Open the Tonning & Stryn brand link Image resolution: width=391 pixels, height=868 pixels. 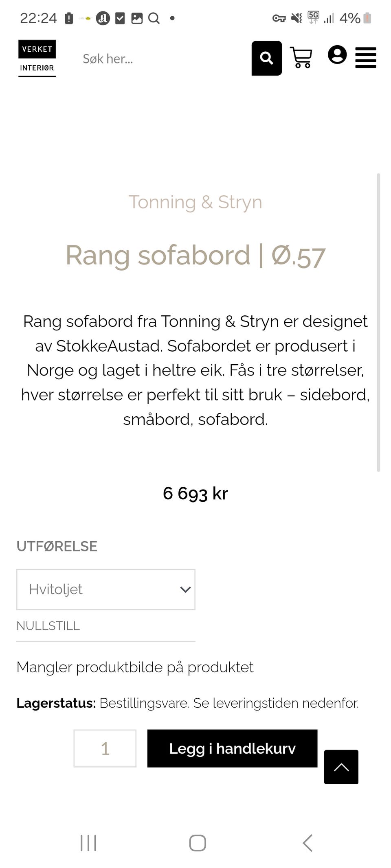pyautogui.click(x=195, y=202)
